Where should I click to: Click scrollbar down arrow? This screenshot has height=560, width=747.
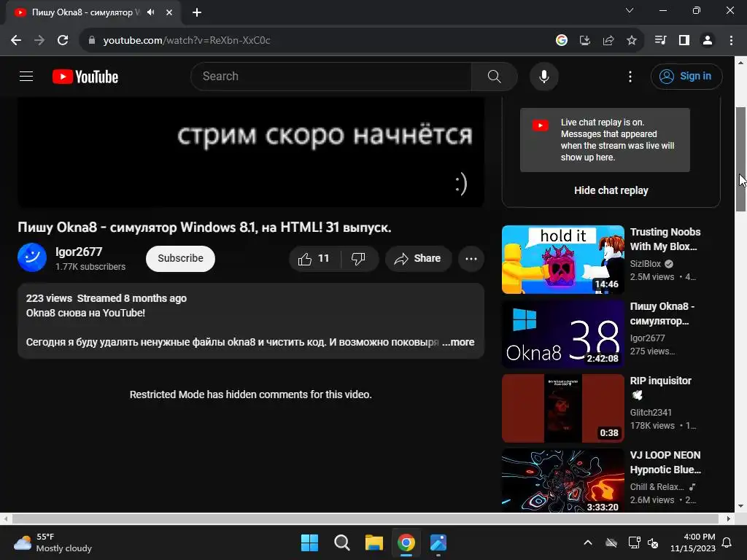[x=740, y=507]
